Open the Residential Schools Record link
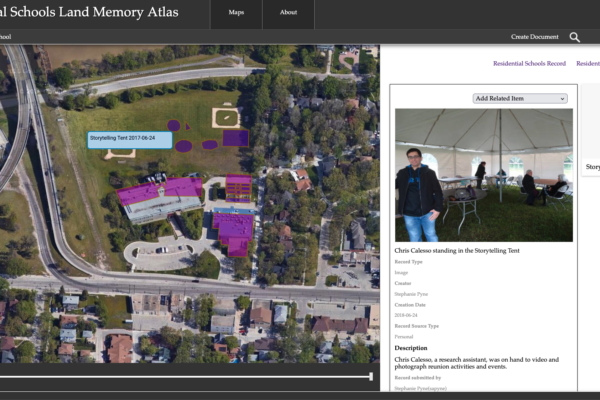This screenshot has height=400, width=600. click(529, 63)
